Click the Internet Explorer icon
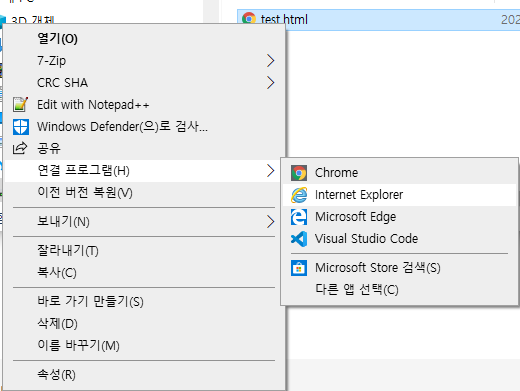 pos(299,195)
